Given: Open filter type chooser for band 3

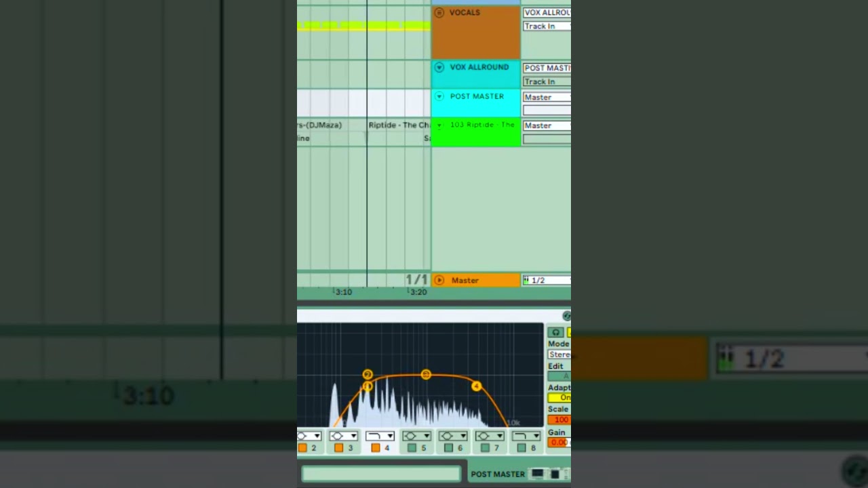Looking at the screenshot, I should click(343, 436).
